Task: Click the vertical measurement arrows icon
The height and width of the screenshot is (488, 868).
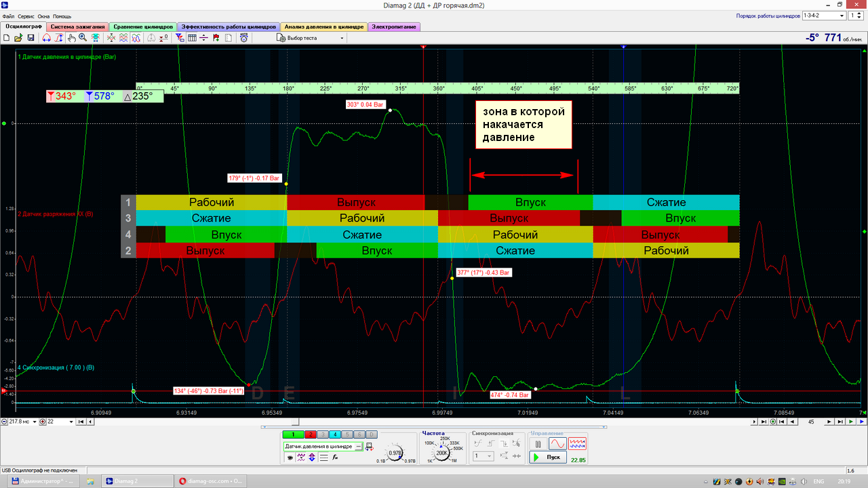Action: pos(58,38)
